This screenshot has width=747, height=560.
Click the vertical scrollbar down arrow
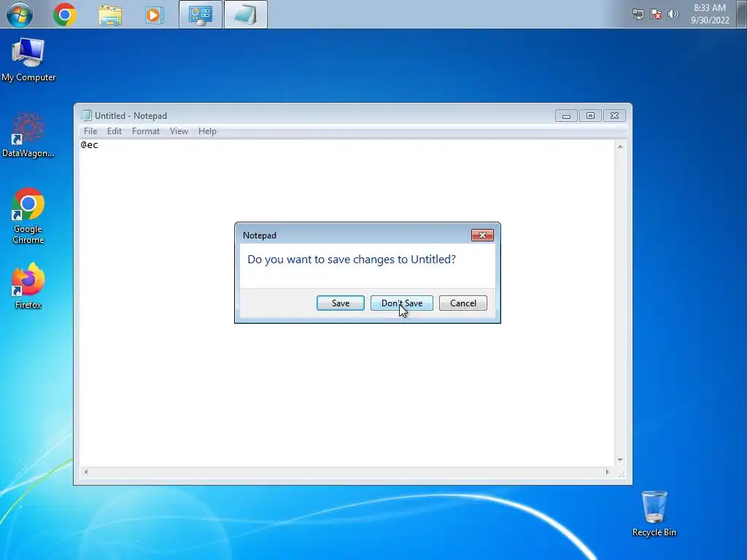pyautogui.click(x=620, y=460)
